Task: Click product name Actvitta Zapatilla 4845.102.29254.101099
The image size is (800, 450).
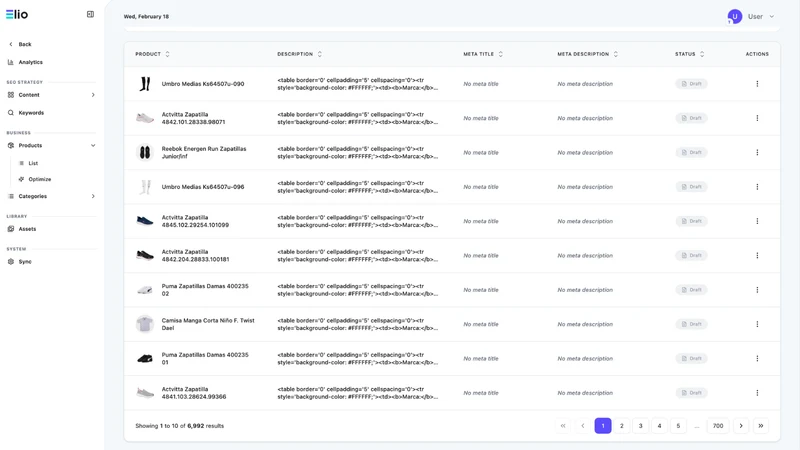Action: [195, 221]
